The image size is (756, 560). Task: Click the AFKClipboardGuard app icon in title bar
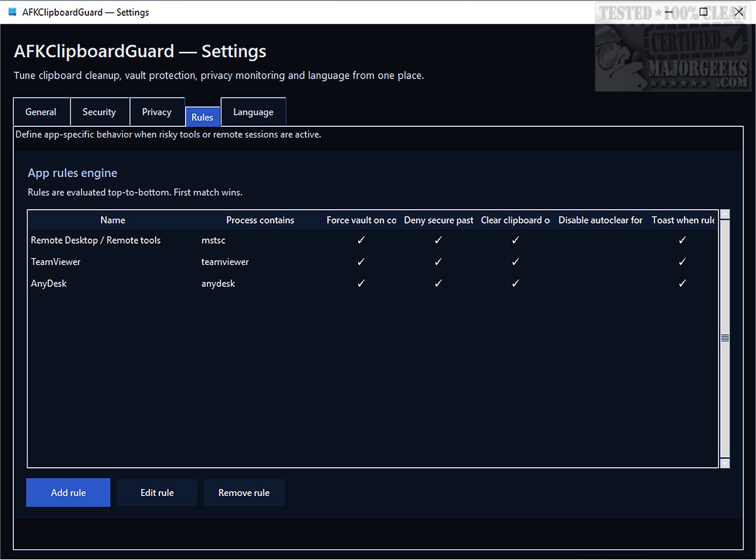pos(12,12)
